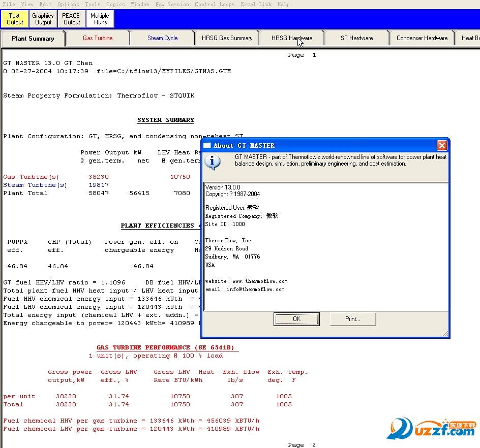Click the Text Output button
Image resolution: width=480 pixels, height=448 pixels.
tap(15, 19)
